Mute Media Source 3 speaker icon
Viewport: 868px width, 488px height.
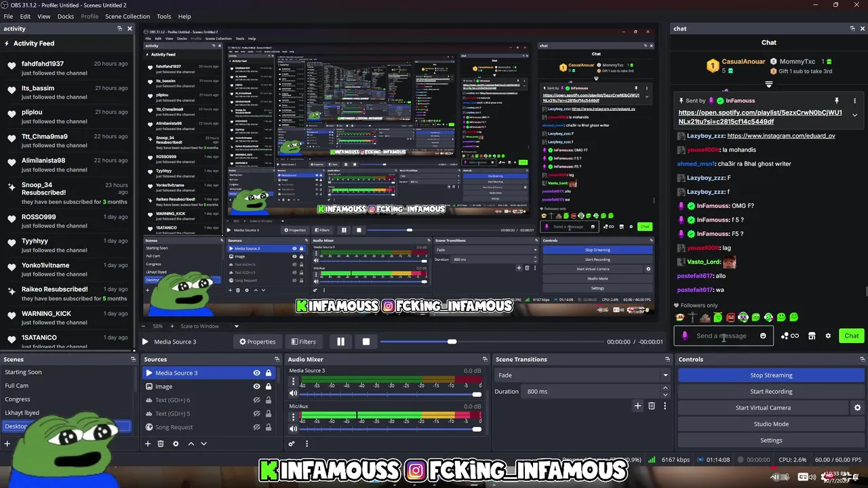click(293, 393)
